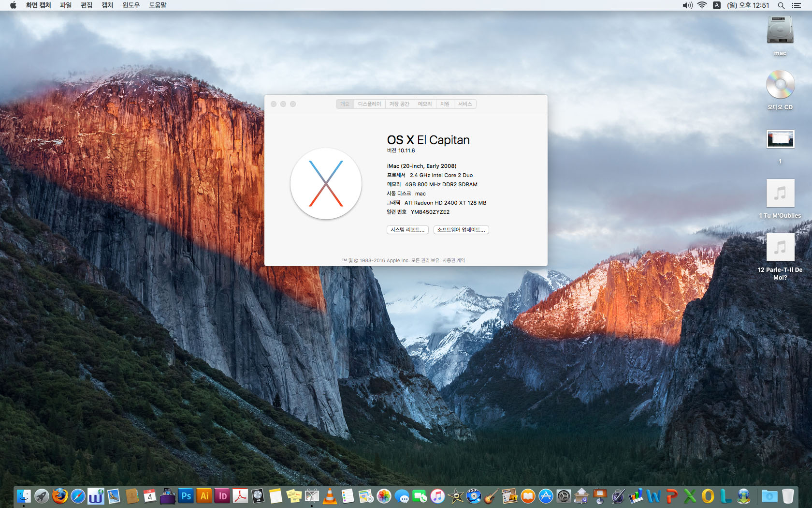The width and height of the screenshot is (812, 508).
Task: Open Photoshop from the dock
Action: 186,496
